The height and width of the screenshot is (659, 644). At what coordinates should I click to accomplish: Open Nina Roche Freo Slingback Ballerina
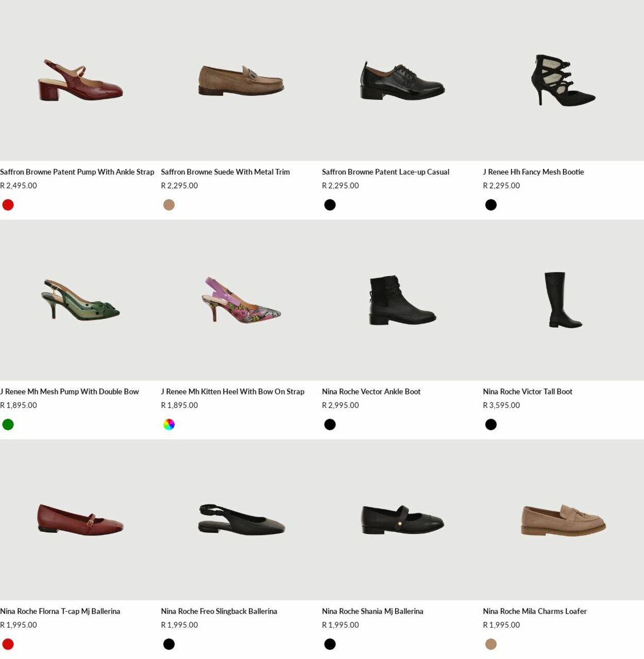point(219,612)
